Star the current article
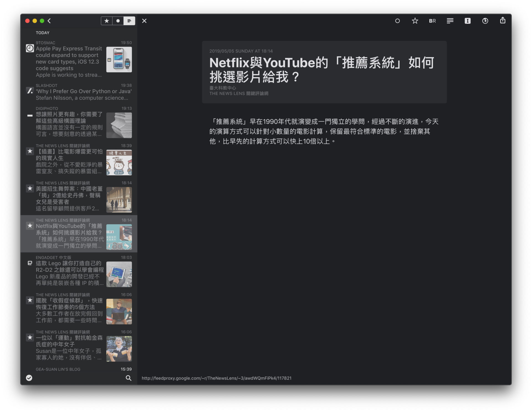Screen dimensions: 532x412 (x=415, y=21)
